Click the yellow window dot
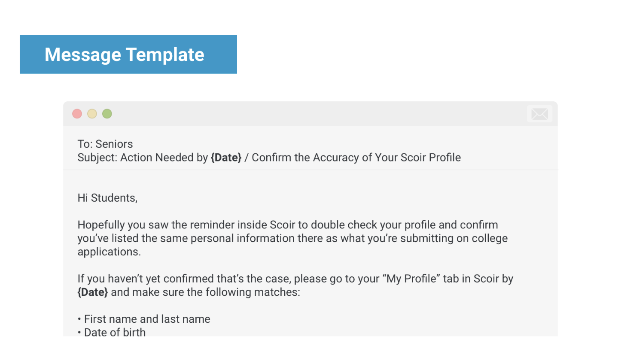 pyautogui.click(x=92, y=114)
